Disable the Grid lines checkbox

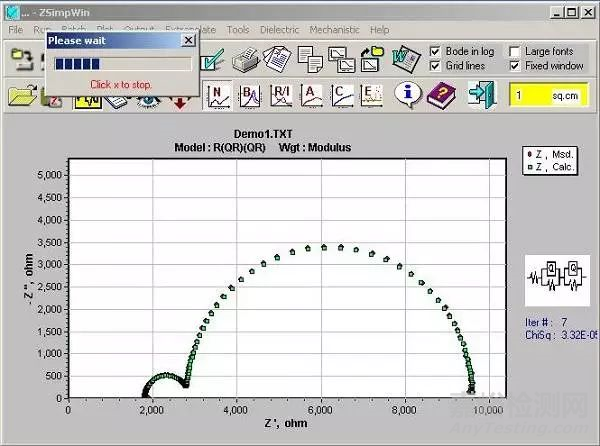[435, 66]
